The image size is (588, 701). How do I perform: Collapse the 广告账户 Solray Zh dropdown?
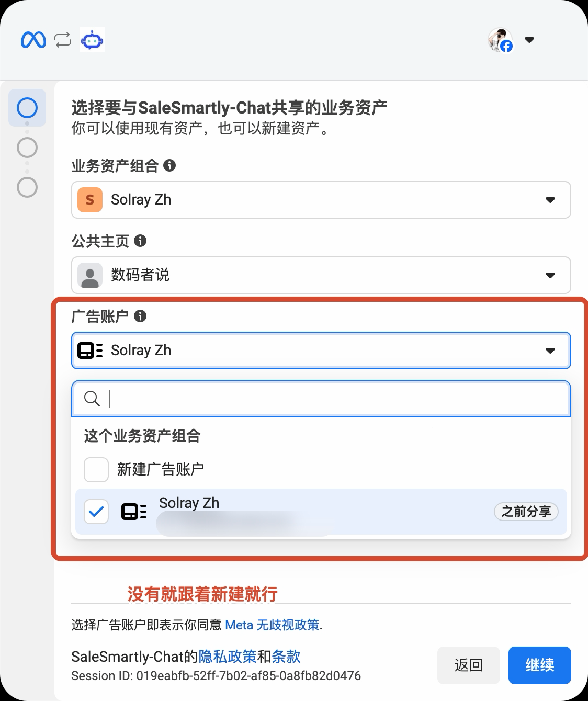(x=321, y=350)
